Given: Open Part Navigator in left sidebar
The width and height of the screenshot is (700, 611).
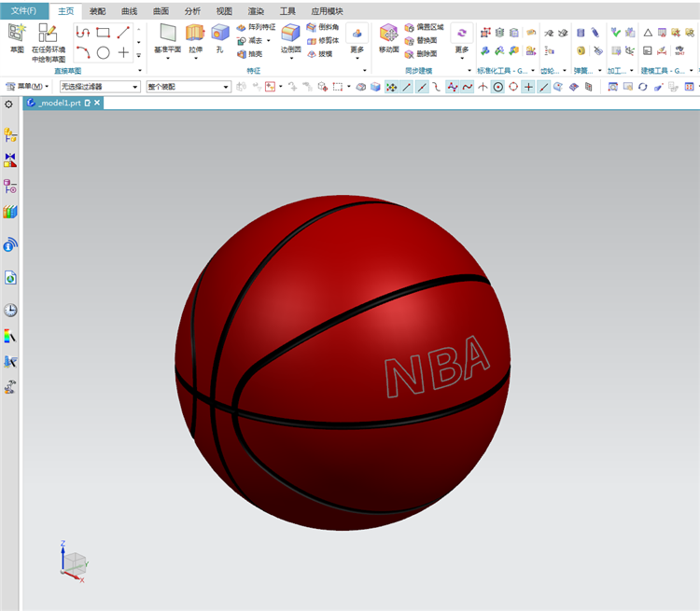Looking at the screenshot, I should coord(10,186).
